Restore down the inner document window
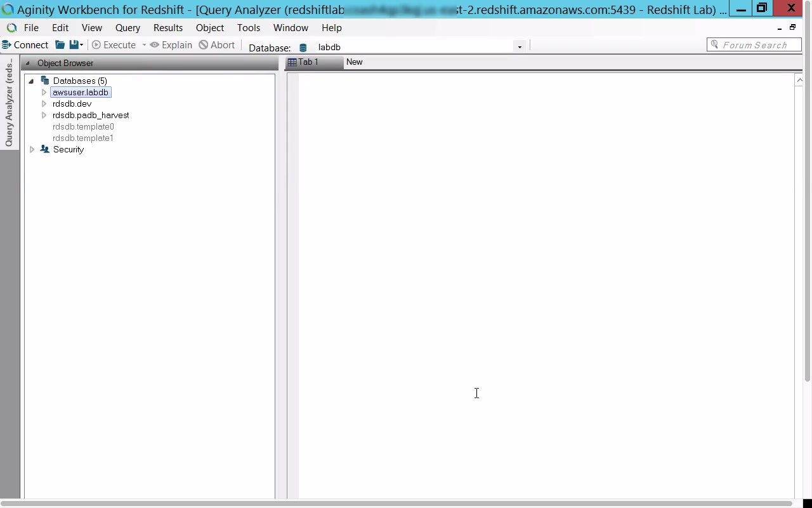812x508 pixels. click(x=792, y=27)
